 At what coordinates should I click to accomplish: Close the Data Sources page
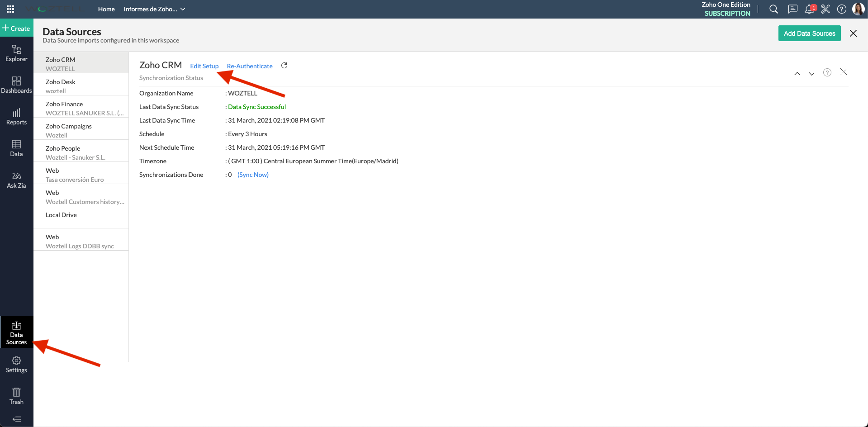pos(853,33)
